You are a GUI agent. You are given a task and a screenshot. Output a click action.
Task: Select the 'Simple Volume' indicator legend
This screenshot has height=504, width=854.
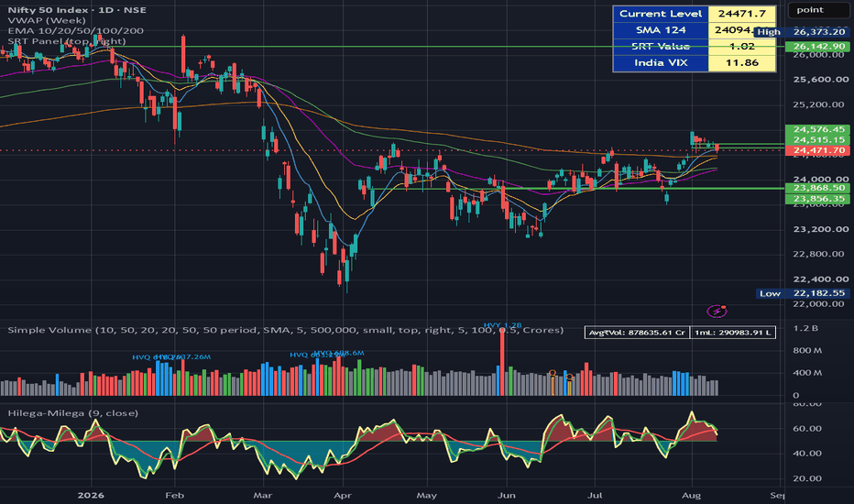click(285, 330)
